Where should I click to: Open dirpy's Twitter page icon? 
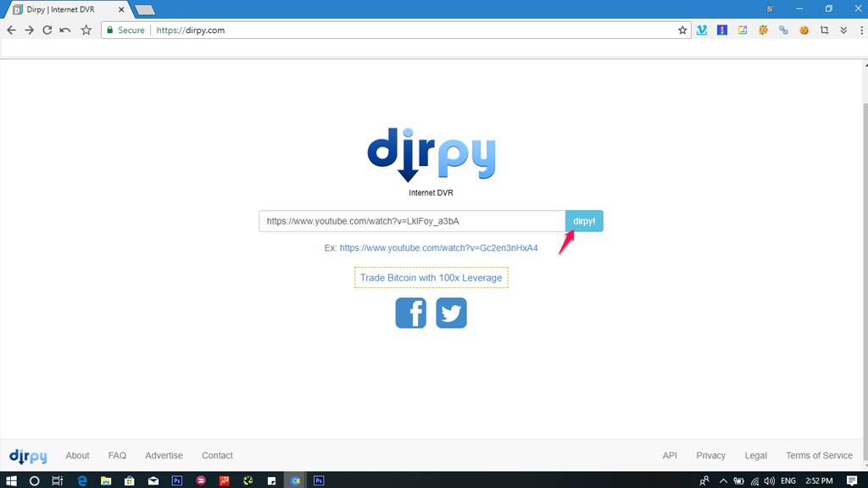[x=451, y=313]
